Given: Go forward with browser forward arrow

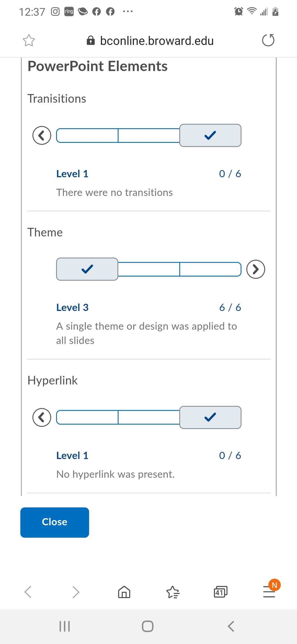Looking at the screenshot, I should coord(76,592).
